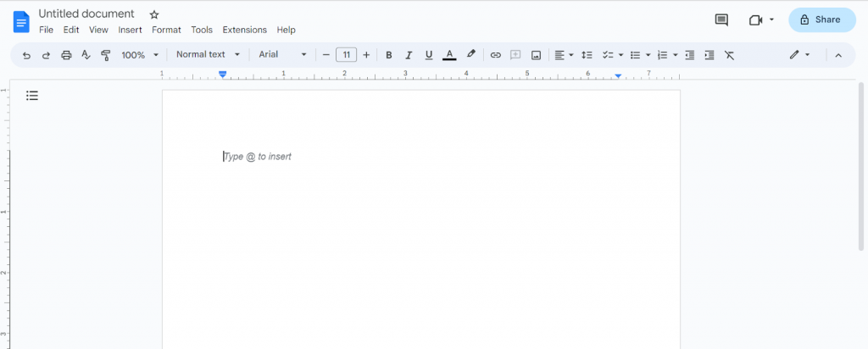This screenshot has height=349, width=868.
Task: Open the Format menu
Action: click(166, 30)
